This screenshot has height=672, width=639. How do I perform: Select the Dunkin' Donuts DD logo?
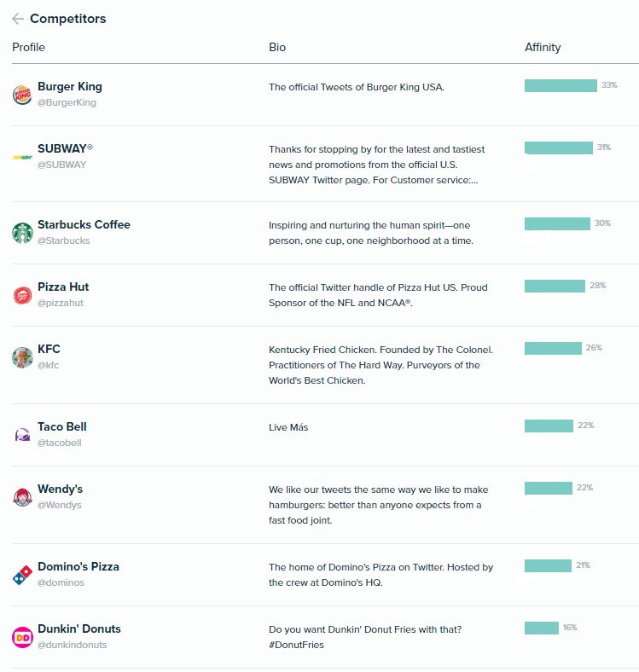[22, 637]
